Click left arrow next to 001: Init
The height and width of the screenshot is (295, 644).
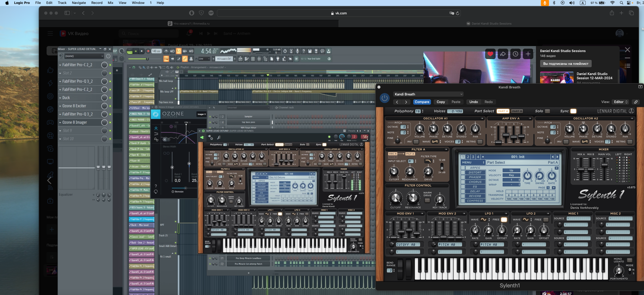(x=553, y=157)
